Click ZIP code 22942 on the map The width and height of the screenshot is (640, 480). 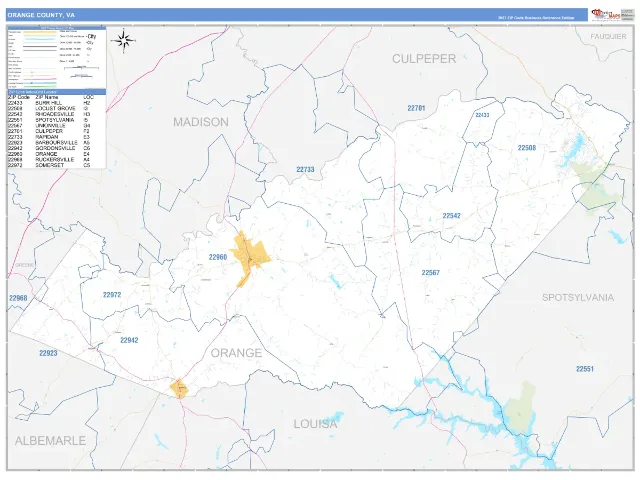click(x=129, y=340)
